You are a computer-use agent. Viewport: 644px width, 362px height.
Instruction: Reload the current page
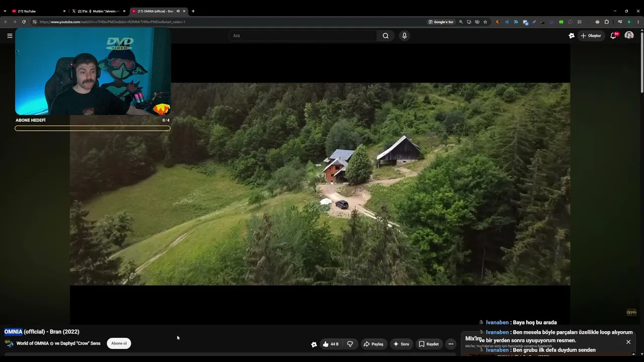[24, 22]
